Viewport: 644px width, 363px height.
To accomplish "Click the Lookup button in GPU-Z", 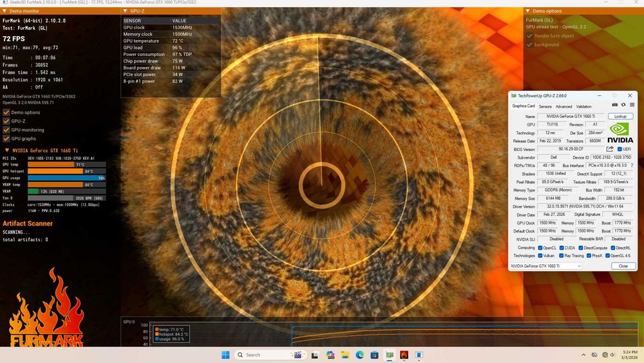I will (620, 116).
